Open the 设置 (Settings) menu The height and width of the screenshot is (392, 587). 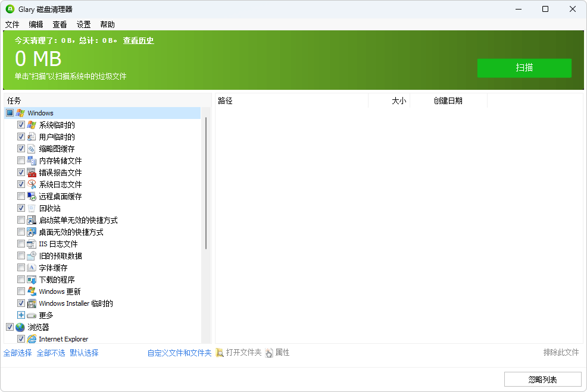[83, 24]
